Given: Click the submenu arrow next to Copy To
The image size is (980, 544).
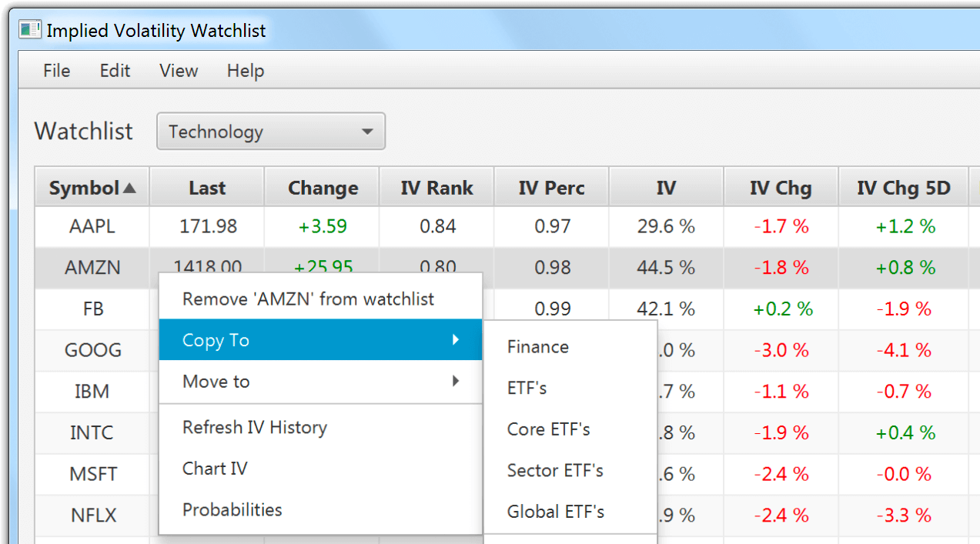Looking at the screenshot, I should [x=455, y=339].
